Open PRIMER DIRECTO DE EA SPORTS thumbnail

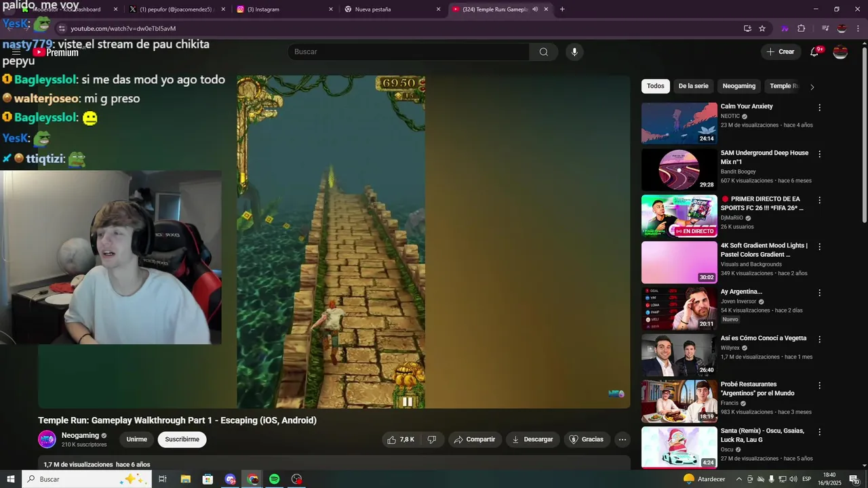click(x=679, y=216)
